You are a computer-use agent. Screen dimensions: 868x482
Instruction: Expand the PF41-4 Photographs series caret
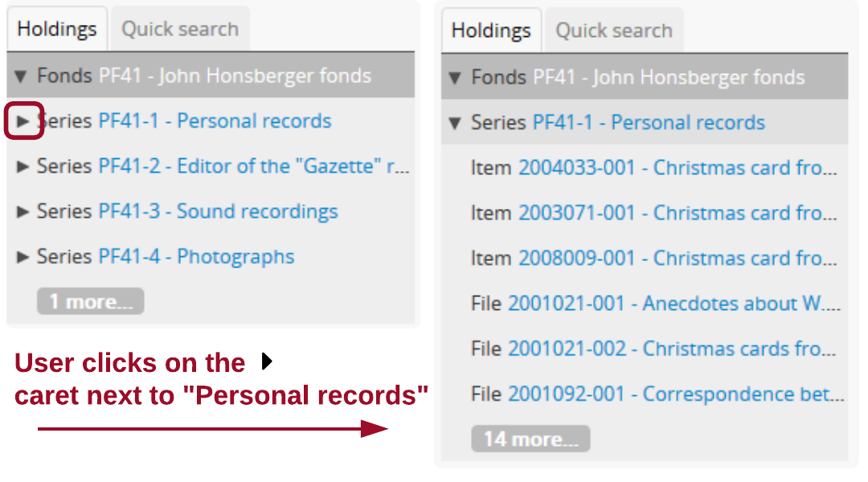tap(23, 257)
